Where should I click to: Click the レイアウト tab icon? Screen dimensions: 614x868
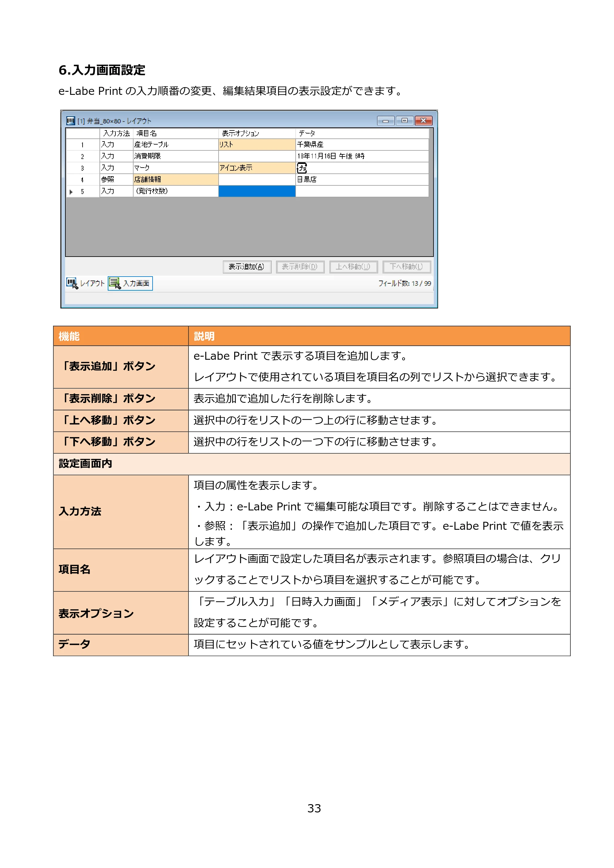point(72,283)
